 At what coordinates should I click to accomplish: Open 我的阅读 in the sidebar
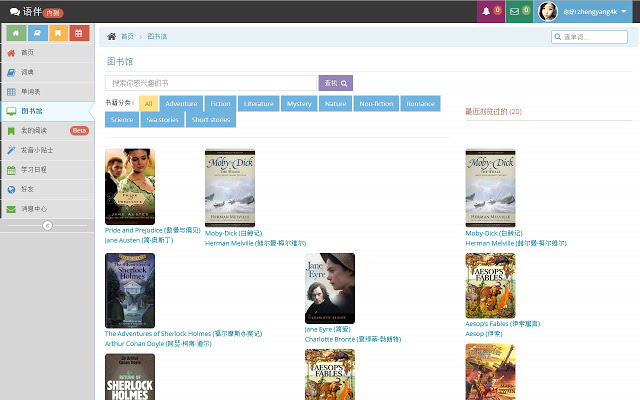[x=47, y=131]
